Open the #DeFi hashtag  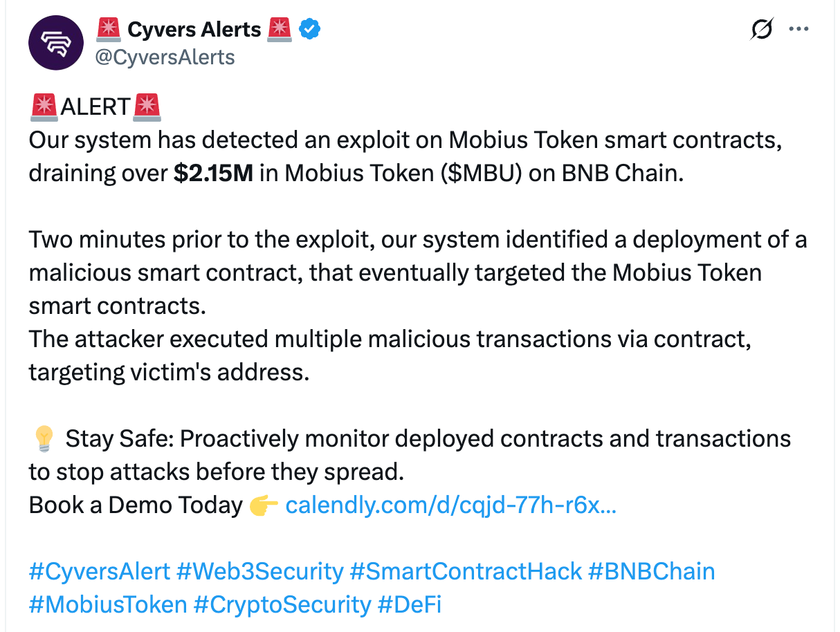click(x=411, y=604)
